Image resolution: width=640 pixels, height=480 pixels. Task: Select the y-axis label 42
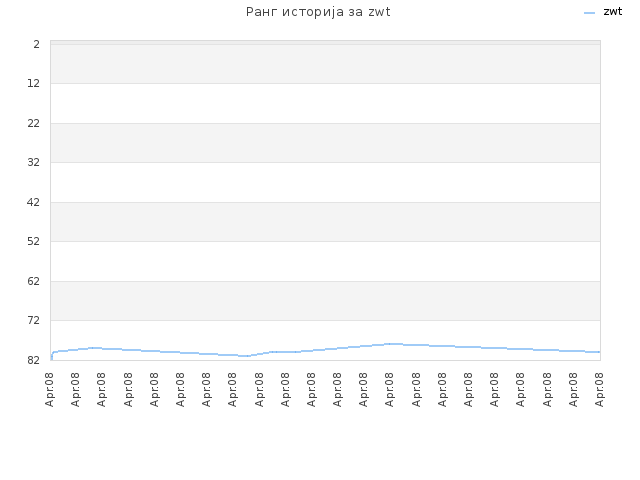click(33, 202)
